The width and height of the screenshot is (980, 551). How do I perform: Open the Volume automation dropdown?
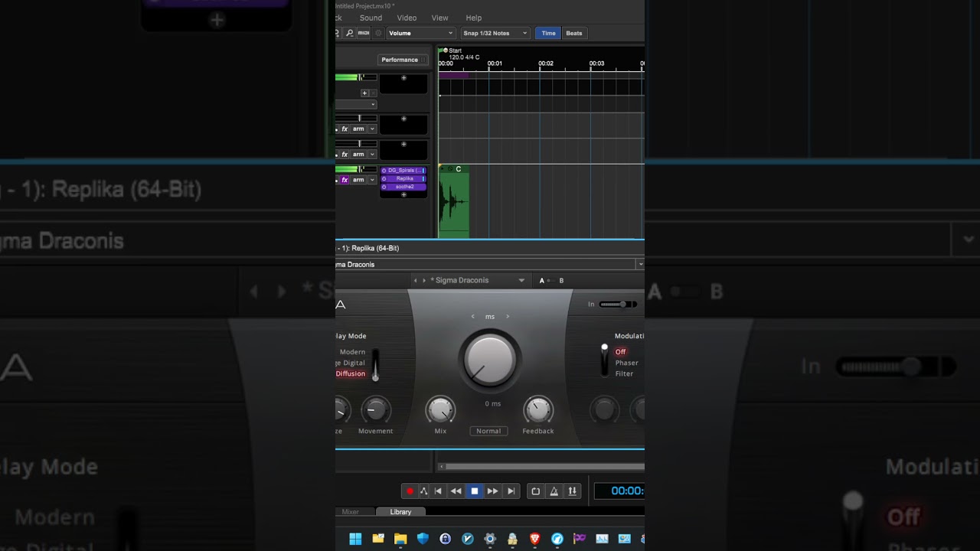(421, 33)
